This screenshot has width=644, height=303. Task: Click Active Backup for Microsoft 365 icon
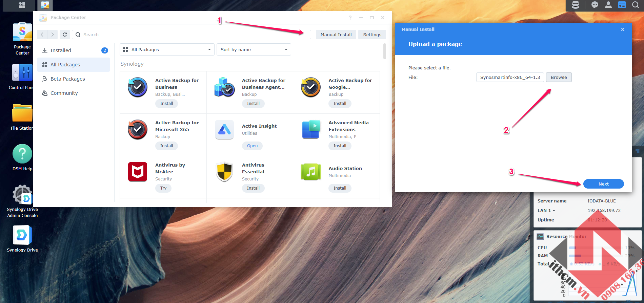coord(138,130)
